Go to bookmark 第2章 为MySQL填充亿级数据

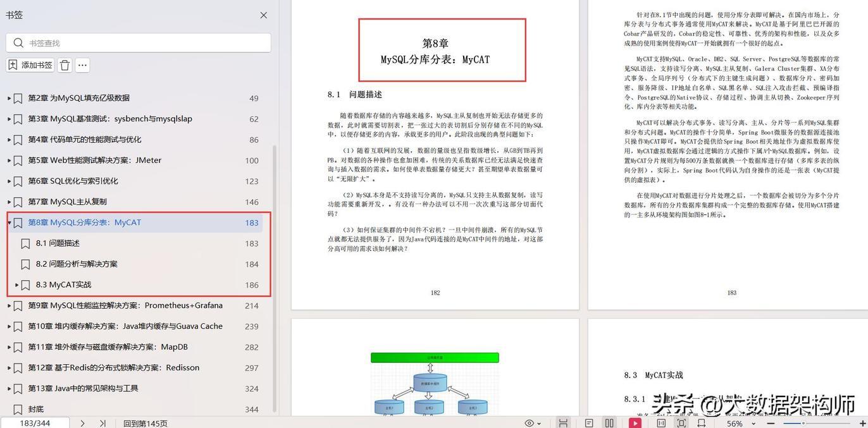click(79, 98)
